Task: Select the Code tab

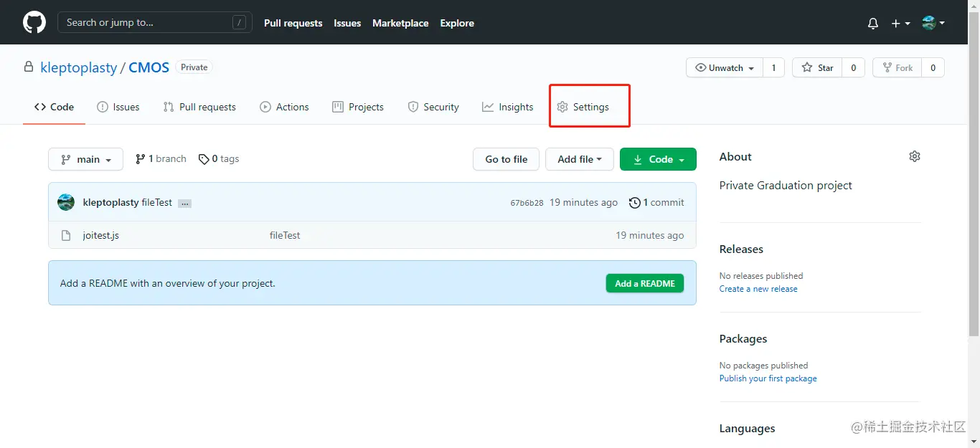Action: tap(55, 107)
